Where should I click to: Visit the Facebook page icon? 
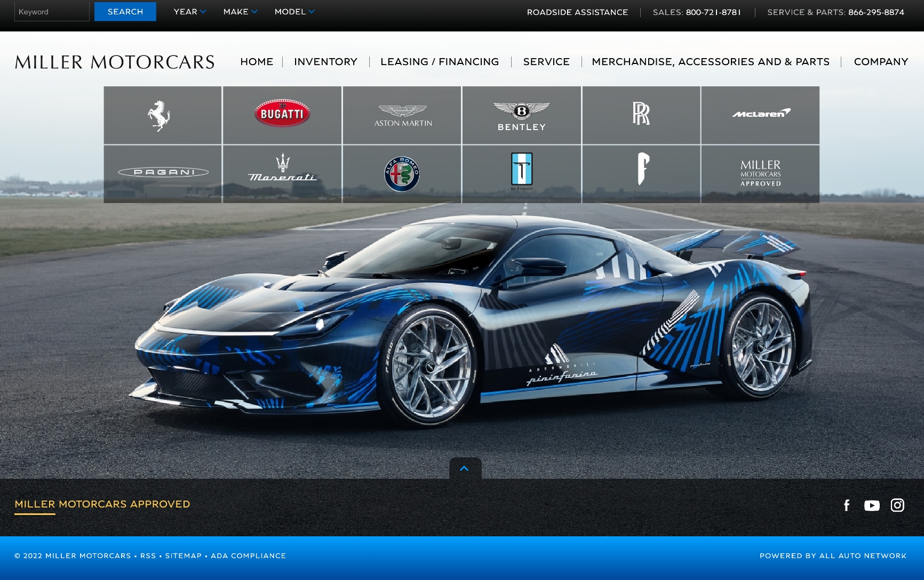point(847,505)
